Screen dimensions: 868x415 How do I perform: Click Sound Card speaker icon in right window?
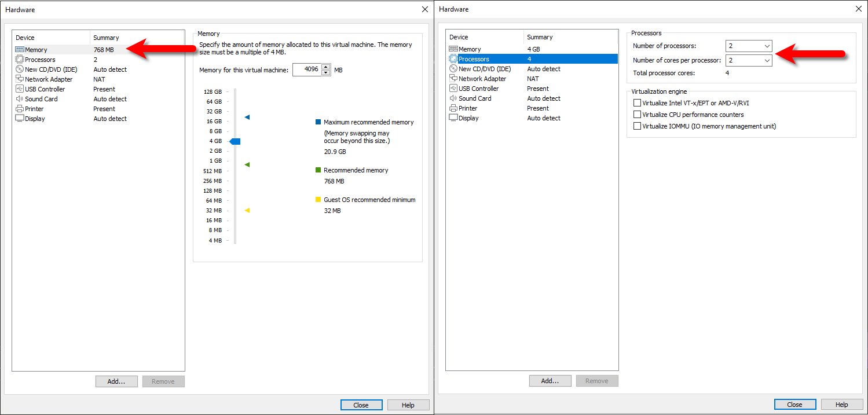[x=453, y=98]
